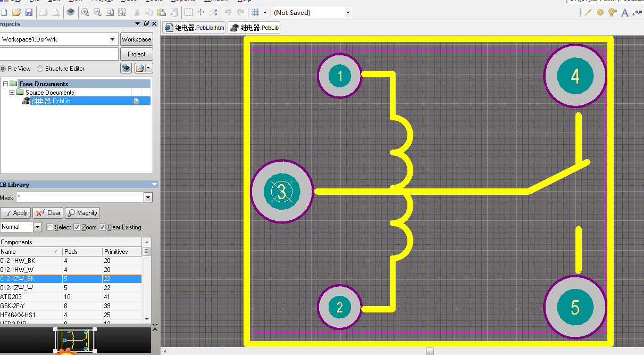Screen dimensions: 644x355
Task: Close the Projects panel
Action: coord(154,24)
